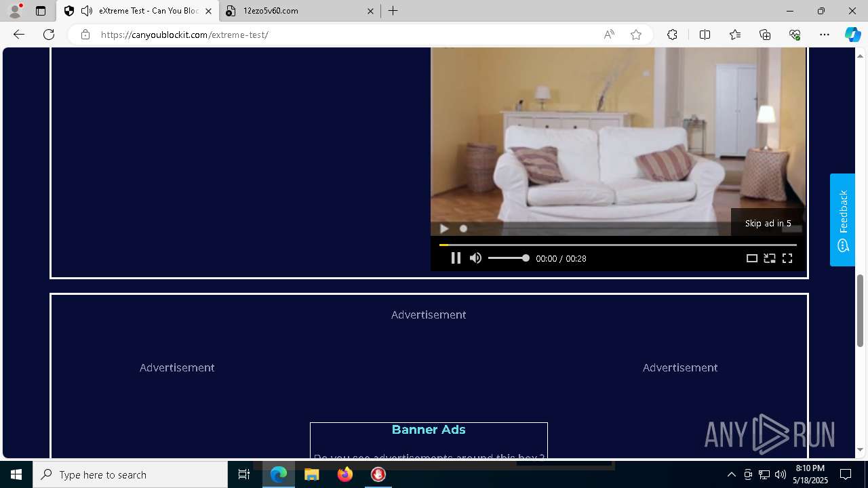Open the browser profile menu

[15, 11]
